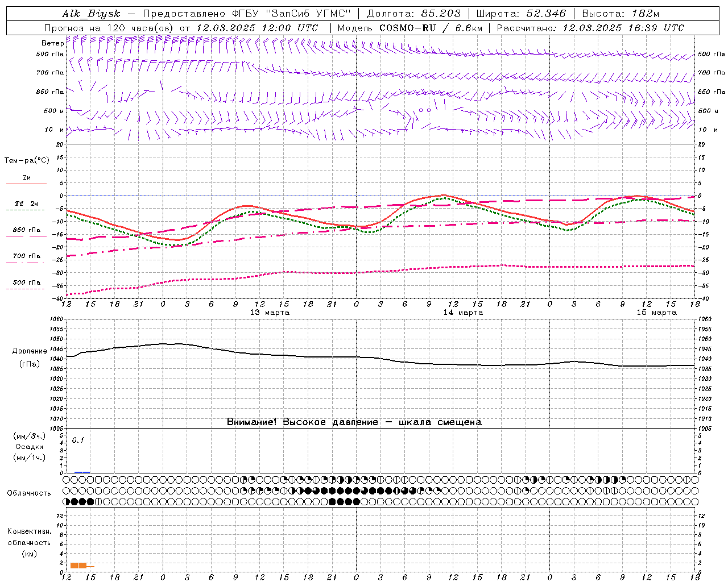Click the 14 марта date label

(x=463, y=313)
